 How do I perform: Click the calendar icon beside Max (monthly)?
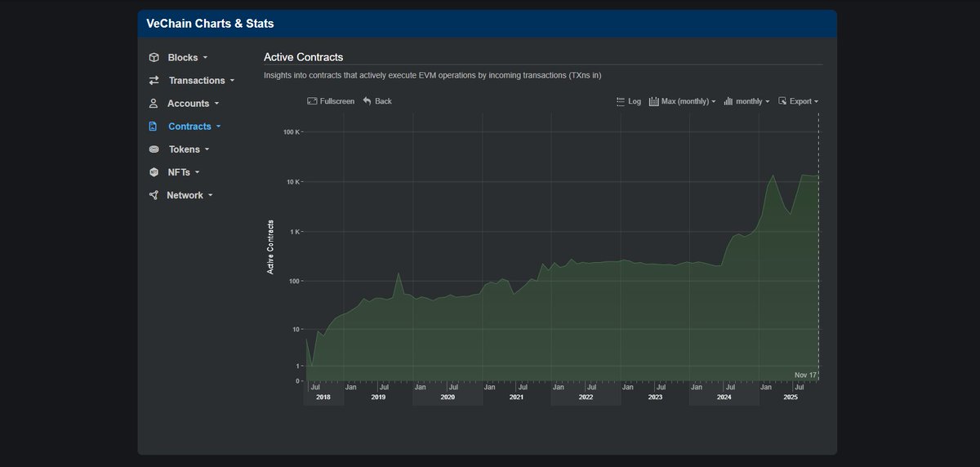[653, 101]
